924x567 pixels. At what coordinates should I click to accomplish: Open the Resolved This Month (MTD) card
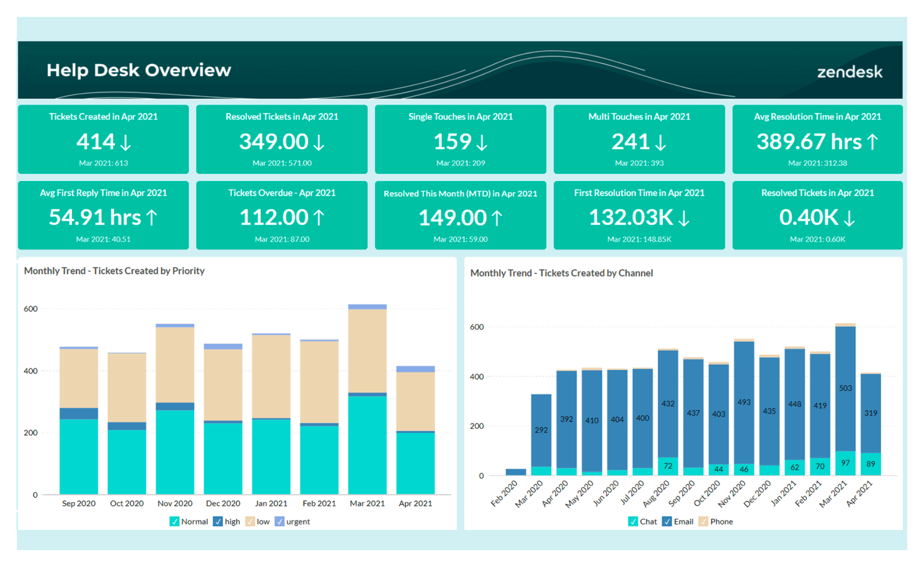460,215
